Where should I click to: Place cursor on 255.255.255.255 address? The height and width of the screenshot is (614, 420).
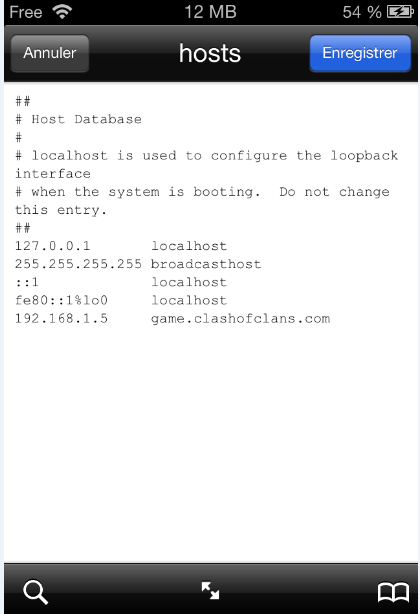(78, 264)
